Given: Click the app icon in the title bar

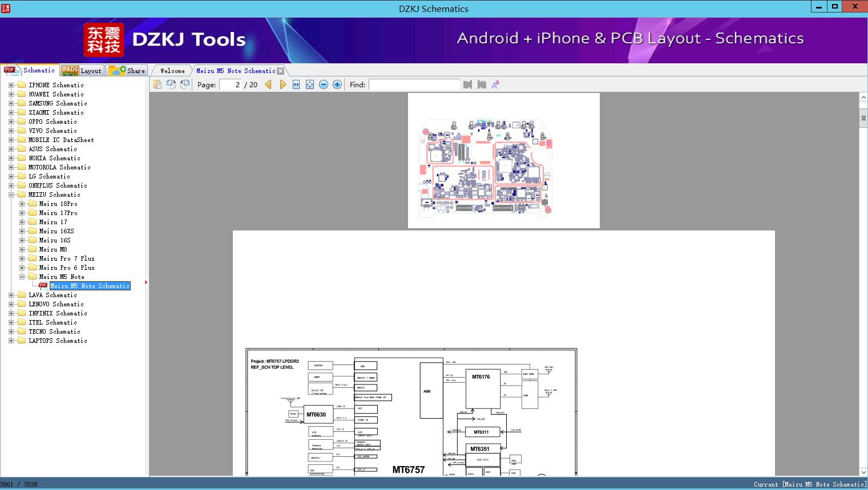Looking at the screenshot, I should click(6, 8).
